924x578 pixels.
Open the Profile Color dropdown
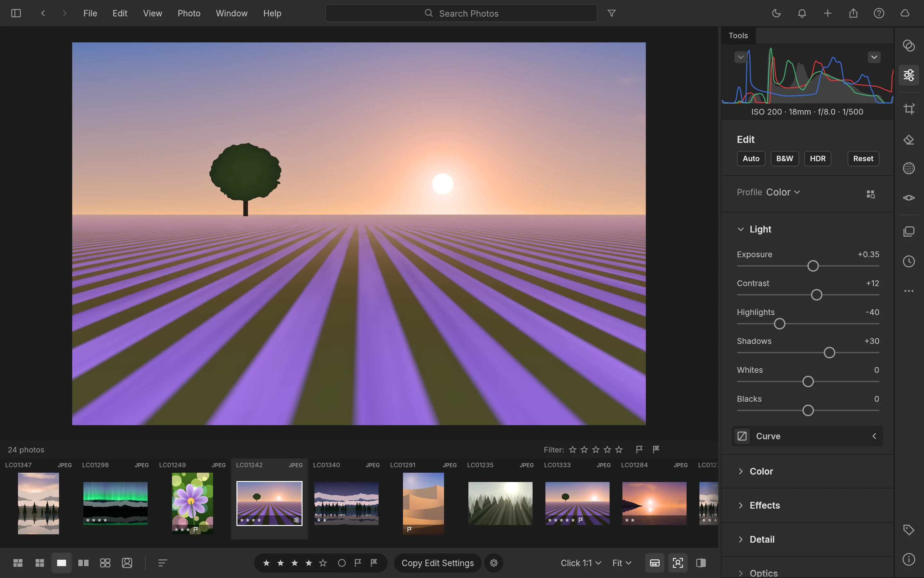783,192
